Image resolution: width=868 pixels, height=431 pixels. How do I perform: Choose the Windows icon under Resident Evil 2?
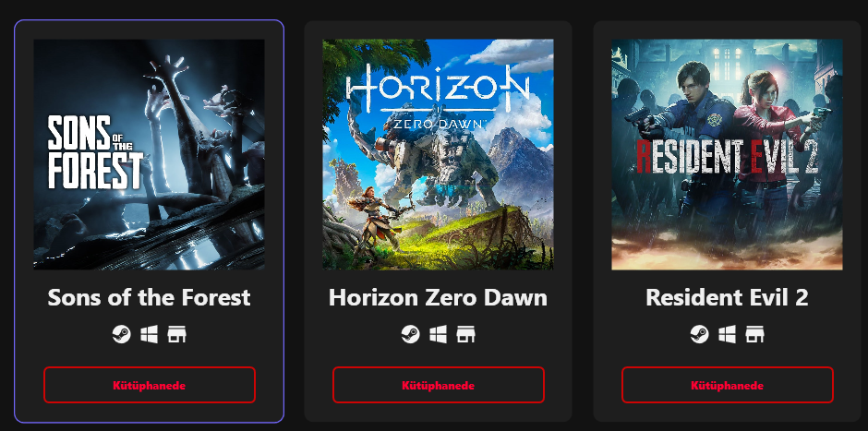click(x=727, y=334)
